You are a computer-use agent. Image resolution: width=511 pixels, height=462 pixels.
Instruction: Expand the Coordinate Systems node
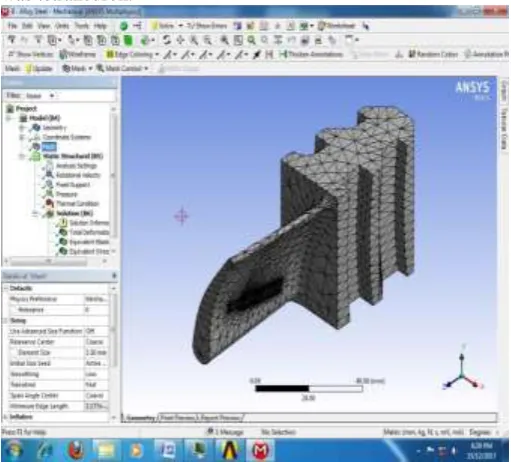22,137
